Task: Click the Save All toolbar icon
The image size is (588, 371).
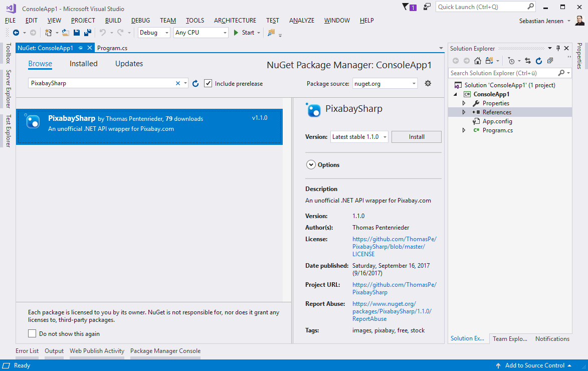Action: (88, 33)
